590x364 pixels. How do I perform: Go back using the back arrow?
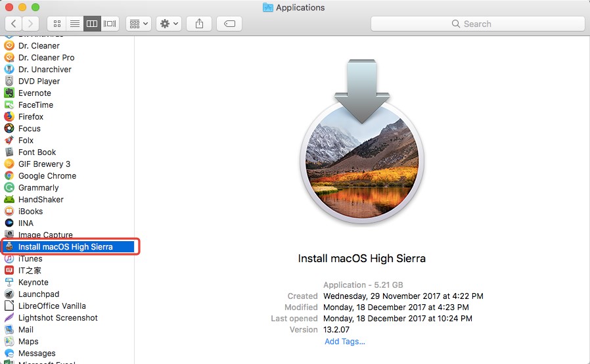pyautogui.click(x=14, y=24)
